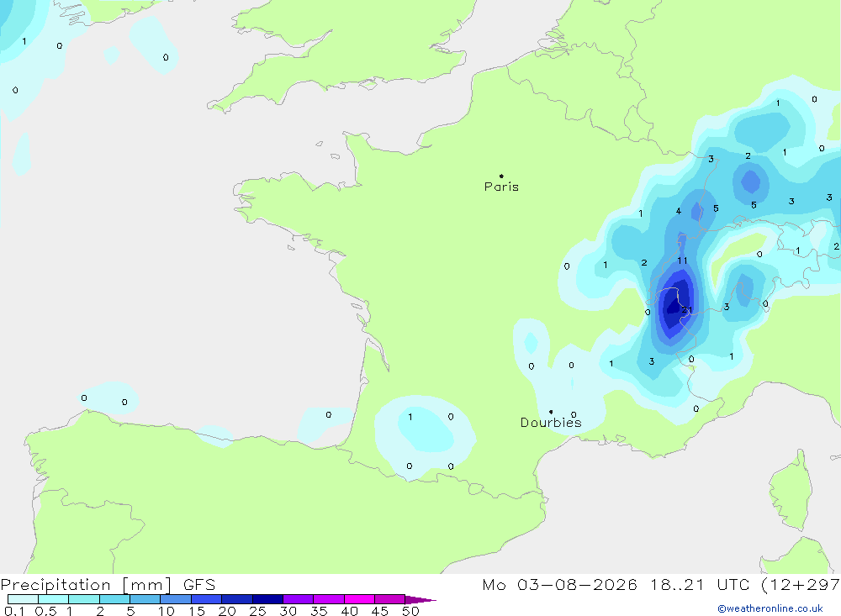841x616 pixels.
Task: Pick the 45–50 mm legend color swatch
Action: pos(389,599)
